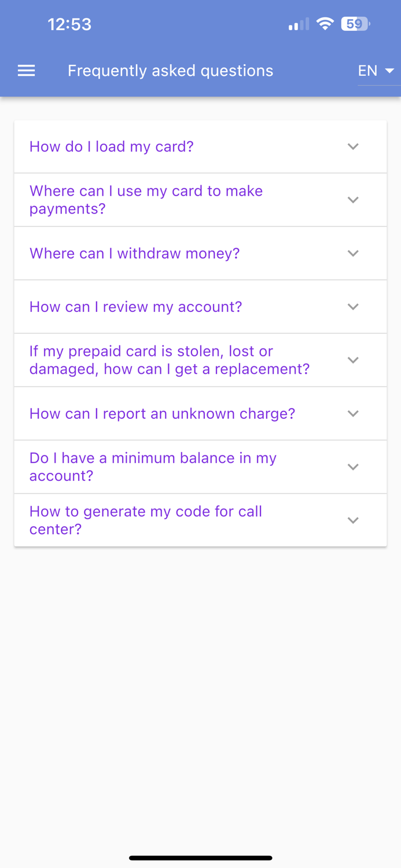
Task: Open the EN language dropdown
Action: (375, 70)
